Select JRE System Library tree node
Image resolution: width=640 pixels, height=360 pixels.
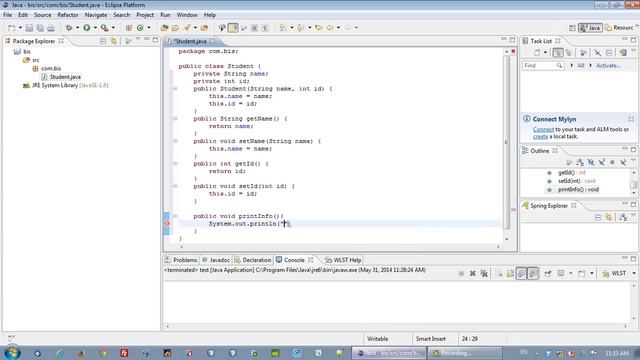[x=70, y=85]
